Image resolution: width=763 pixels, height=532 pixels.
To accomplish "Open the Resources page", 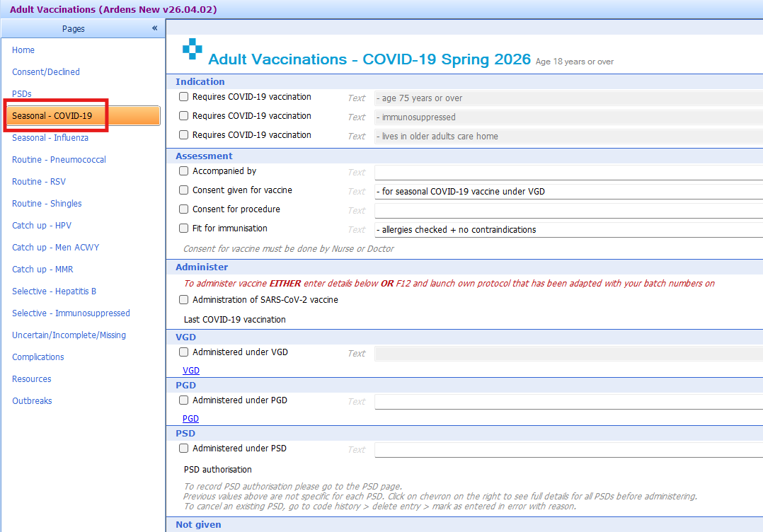I will click(32, 378).
